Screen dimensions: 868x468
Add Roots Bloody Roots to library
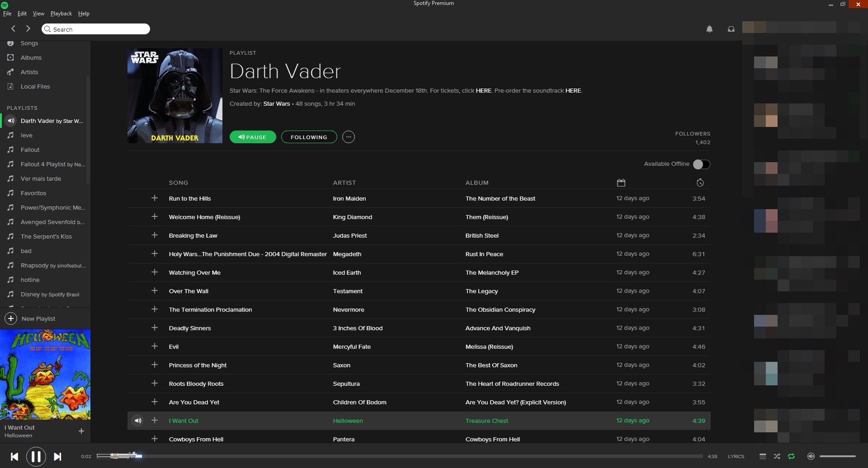point(155,383)
